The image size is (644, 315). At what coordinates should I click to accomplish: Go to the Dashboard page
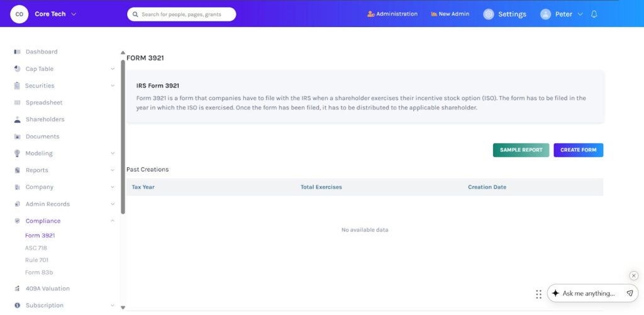point(42,52)
